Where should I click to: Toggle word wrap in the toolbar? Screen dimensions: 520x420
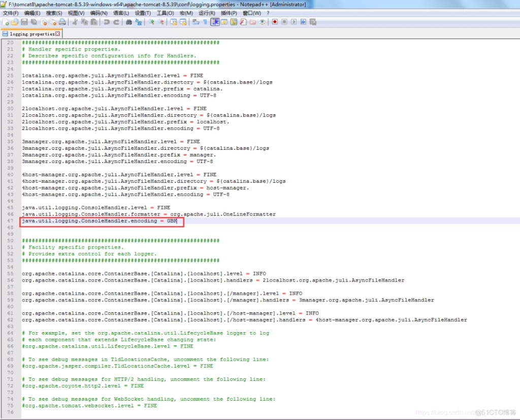tap(196, 22)
